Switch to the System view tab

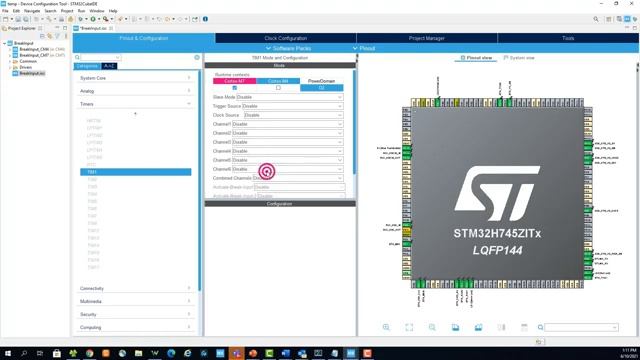pyautogui.click(x=519, y=58)
